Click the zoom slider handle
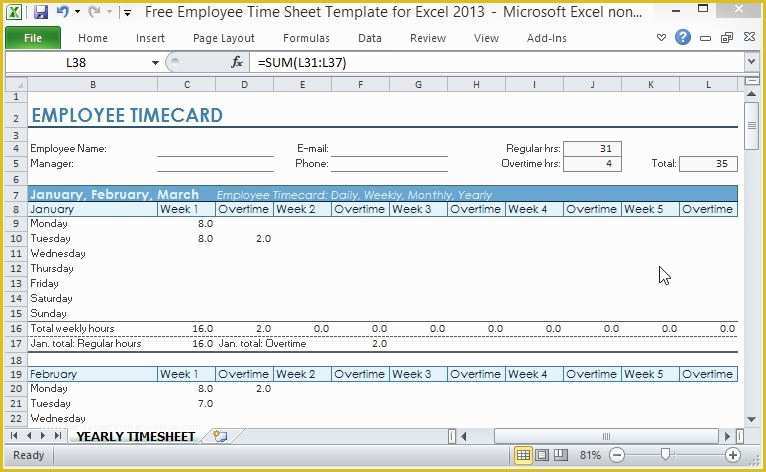 (665, 455)
